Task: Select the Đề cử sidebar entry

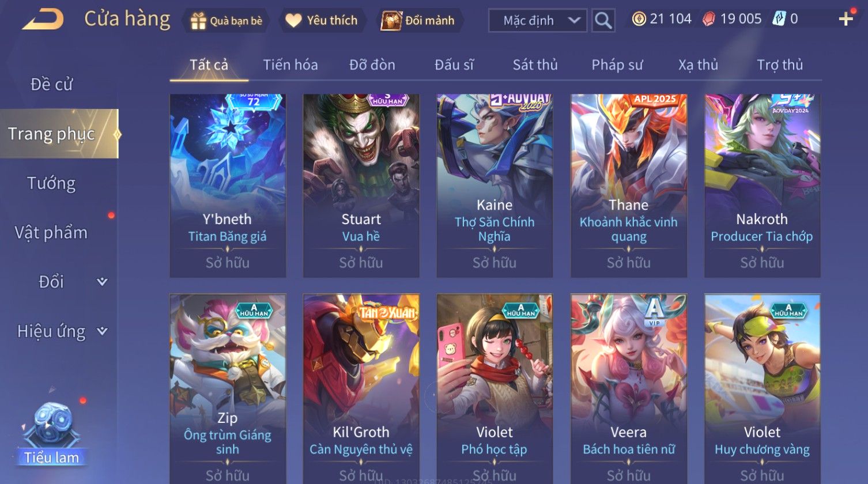Action: click(x=51, y=84)
